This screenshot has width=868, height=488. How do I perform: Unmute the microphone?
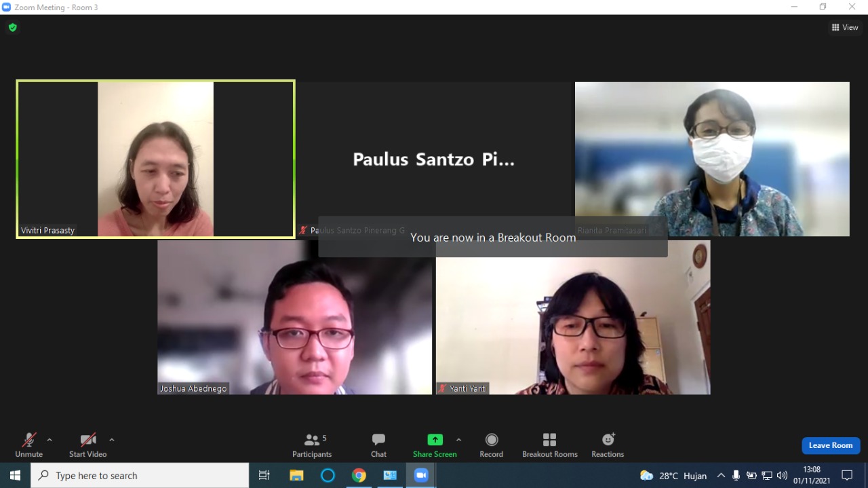(x=28, y=445)
